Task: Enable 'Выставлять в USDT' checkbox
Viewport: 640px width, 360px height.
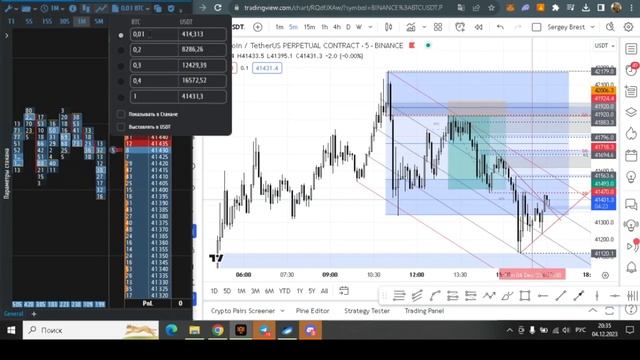Action: click(x=121, y=127)
